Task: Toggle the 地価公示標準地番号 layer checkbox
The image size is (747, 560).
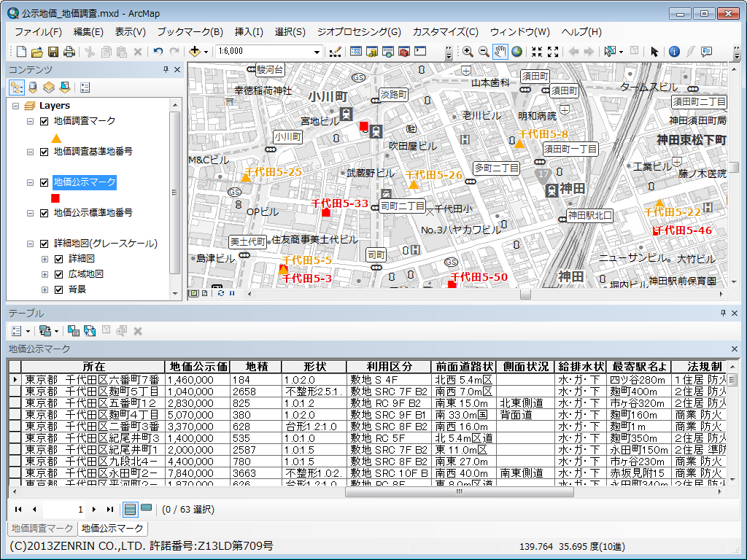Action: [x=44, y=213]
